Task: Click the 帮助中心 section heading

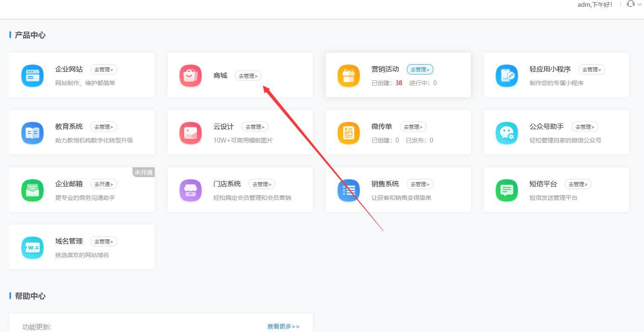Action: [30, 296]
